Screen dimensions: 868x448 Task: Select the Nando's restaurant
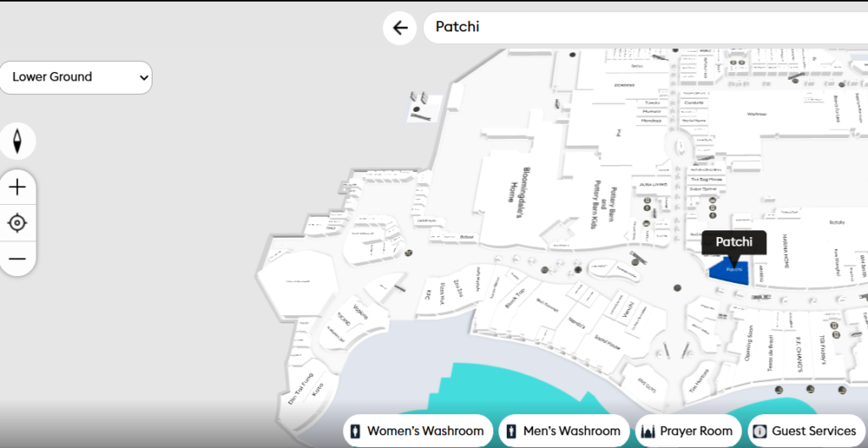(576, 322)
